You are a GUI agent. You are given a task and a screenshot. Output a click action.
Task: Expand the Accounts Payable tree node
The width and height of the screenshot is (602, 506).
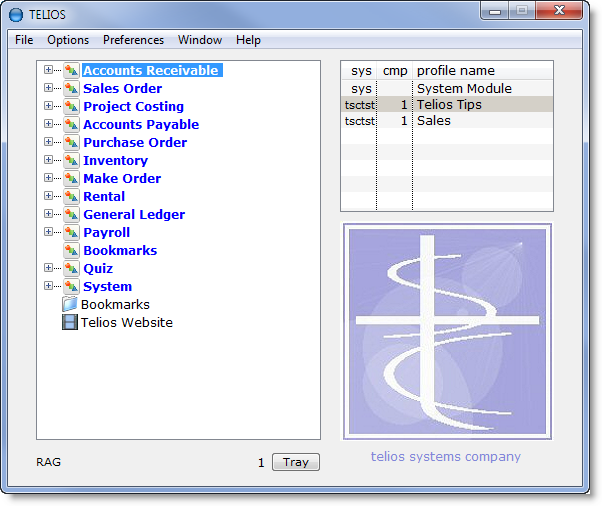point(48,124)
